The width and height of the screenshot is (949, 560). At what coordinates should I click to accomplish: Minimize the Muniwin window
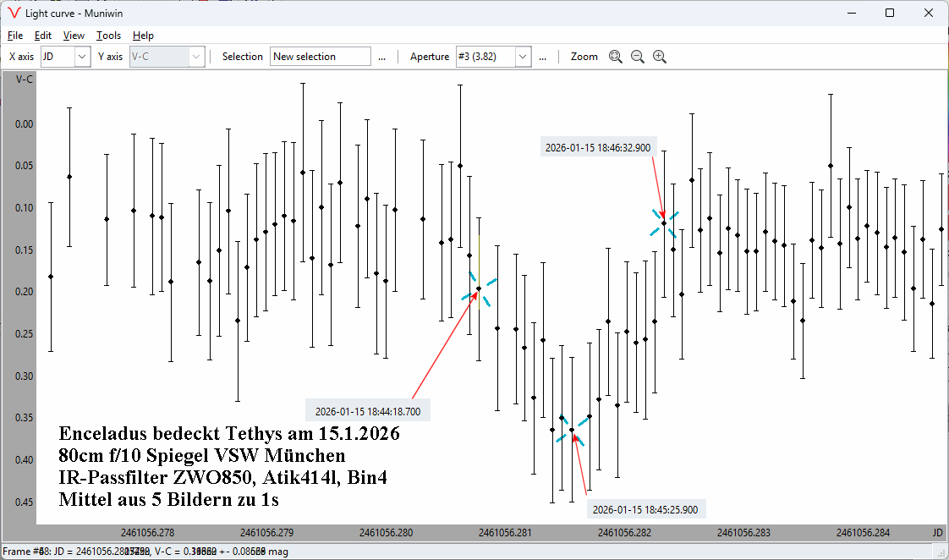pyautogui.click(x=851, y=14)
